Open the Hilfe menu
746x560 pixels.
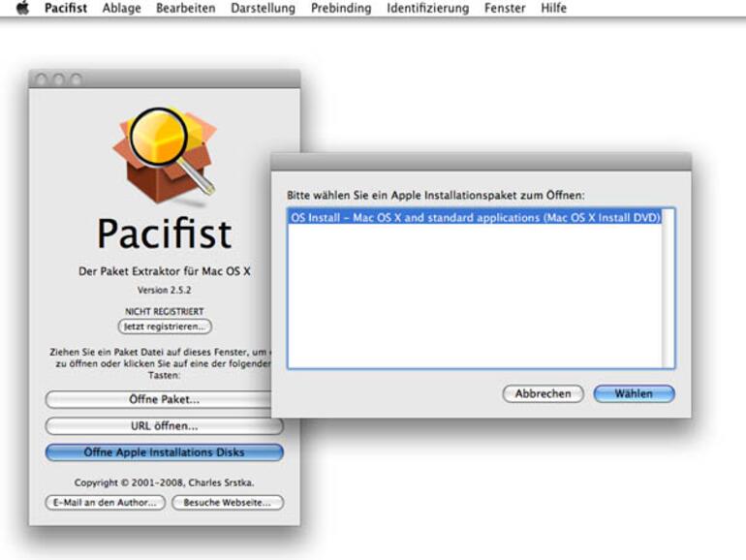(553, 8)
